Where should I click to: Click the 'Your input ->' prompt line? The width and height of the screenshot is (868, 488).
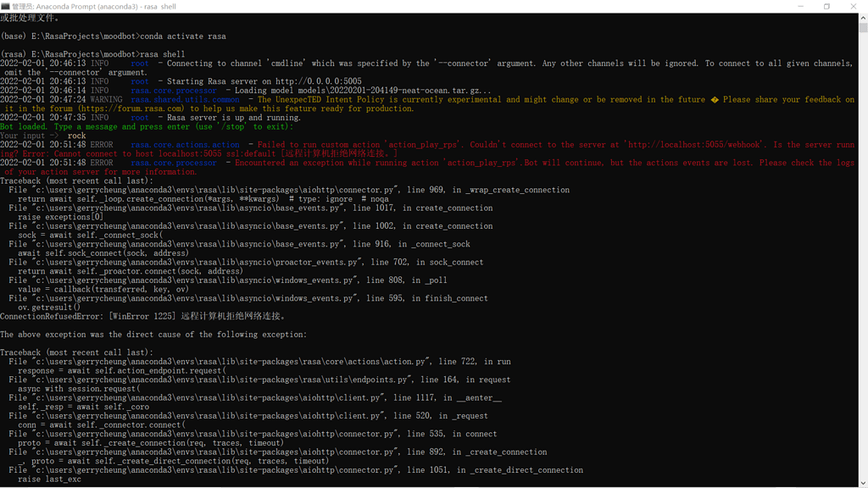pyautogui.click(x=30, y=135)
